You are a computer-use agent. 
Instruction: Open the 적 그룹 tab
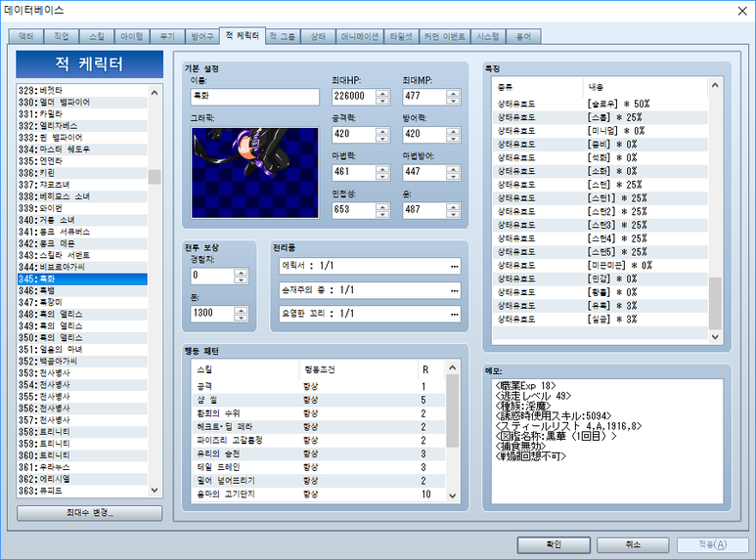[283, 36]
